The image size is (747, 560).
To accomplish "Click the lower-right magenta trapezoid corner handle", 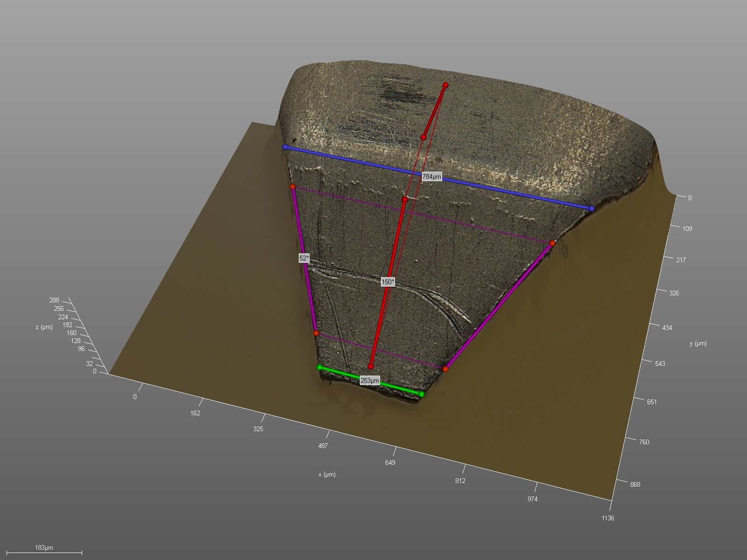I will (x=445, y=369).
